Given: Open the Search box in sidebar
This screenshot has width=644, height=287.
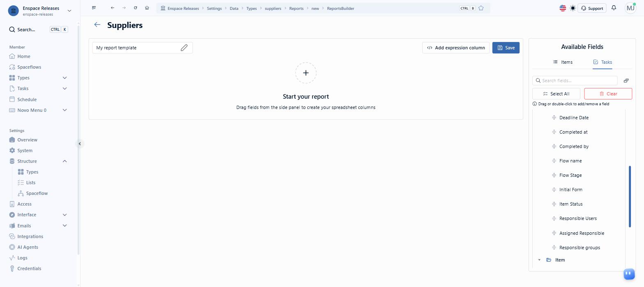Looking at the screenshot, I should click(x=38, y=30).
